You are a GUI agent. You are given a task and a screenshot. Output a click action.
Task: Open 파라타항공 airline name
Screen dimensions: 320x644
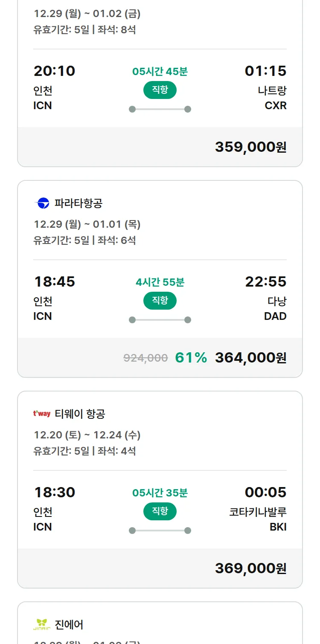(79, 203)
